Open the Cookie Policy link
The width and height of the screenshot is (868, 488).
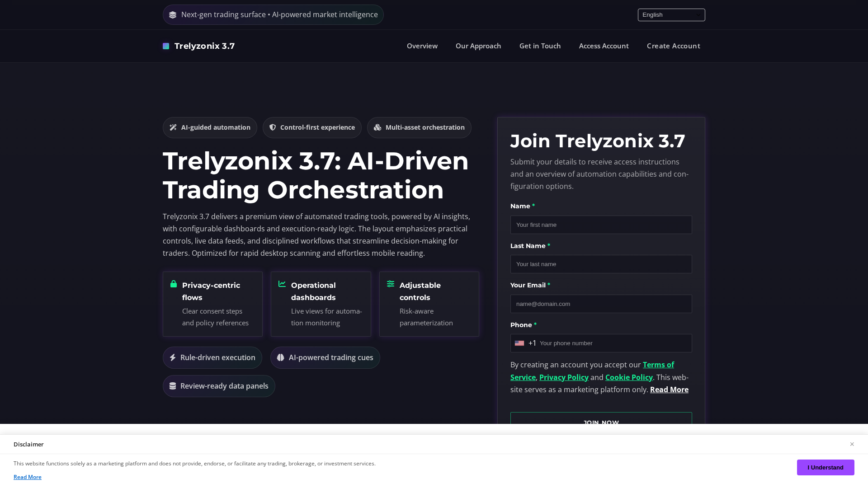point(629,377)
